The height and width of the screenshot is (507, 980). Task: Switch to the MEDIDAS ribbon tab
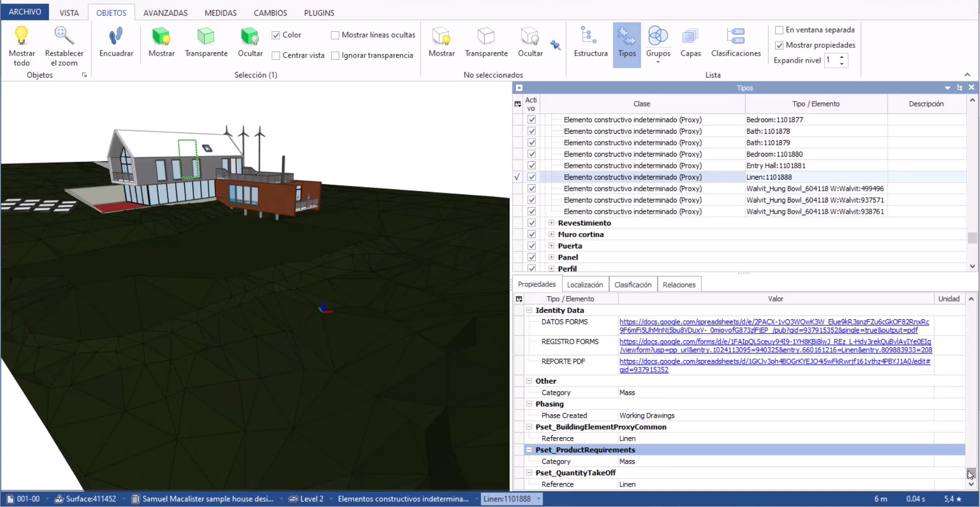[x=220, y=12]
